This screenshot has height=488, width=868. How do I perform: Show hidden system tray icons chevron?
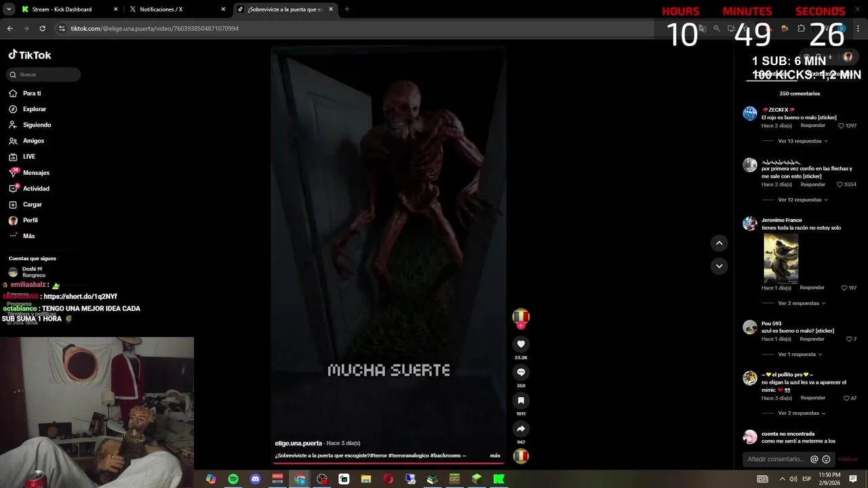point(783,479)
